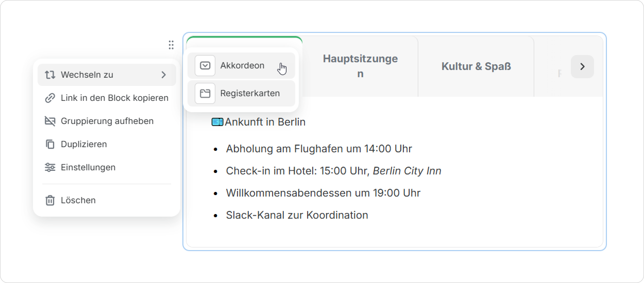Switch to the Hauptsitzungen tab
The height and width of the screenshot is (283, 644).
360,66
